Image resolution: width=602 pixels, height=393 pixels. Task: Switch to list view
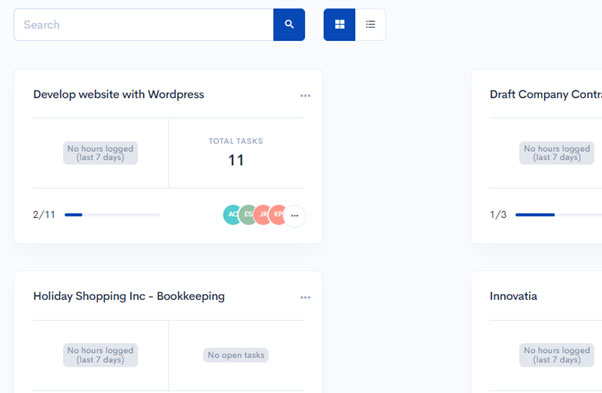click(370, 25)
